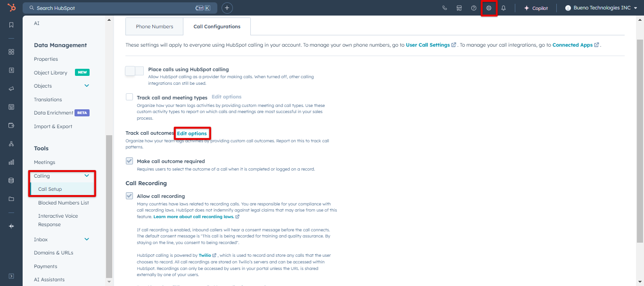Open Data Enrichment in sidebar
Screen dimensions: 644x286
coord(53,113)
